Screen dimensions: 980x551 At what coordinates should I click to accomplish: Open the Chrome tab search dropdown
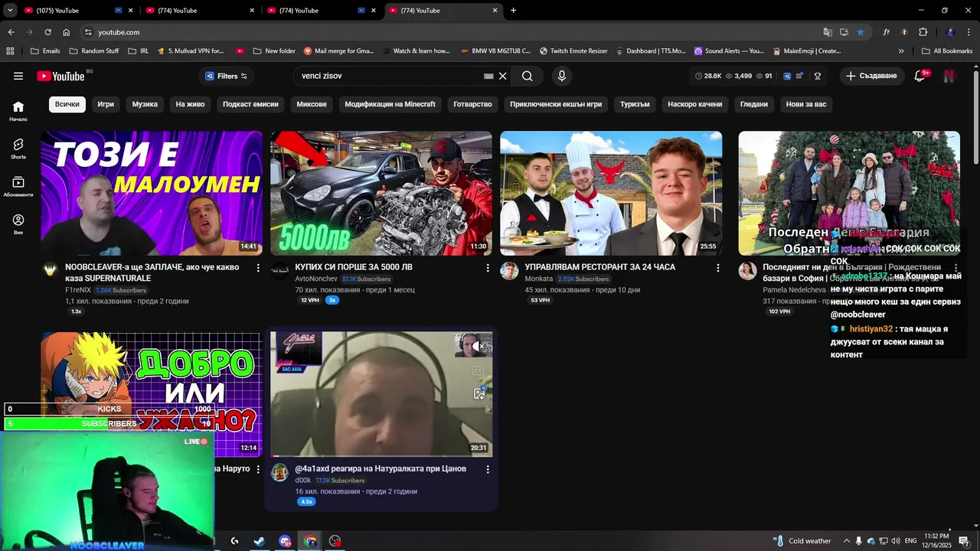[10, 11]
